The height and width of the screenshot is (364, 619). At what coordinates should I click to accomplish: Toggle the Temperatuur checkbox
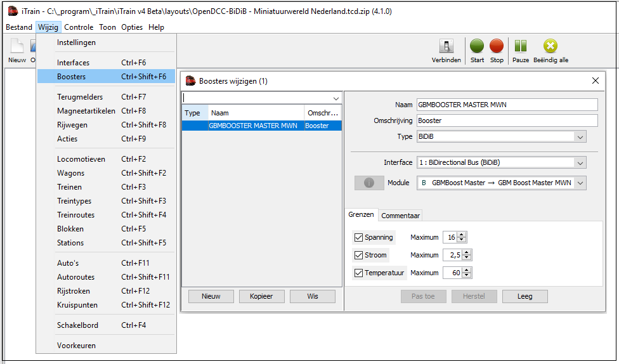click(358, 273)
